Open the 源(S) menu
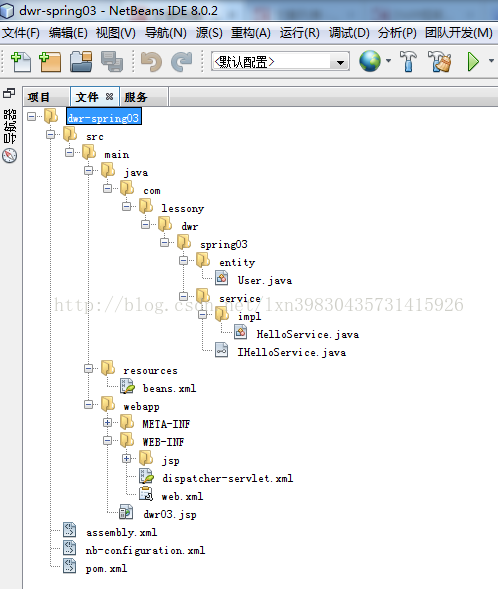 (209, 33)
